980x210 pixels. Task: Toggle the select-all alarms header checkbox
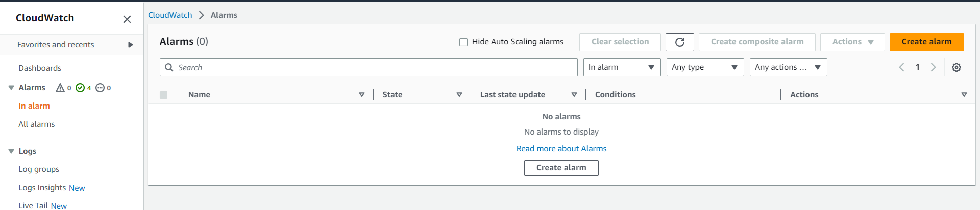(x=164, y=95)
